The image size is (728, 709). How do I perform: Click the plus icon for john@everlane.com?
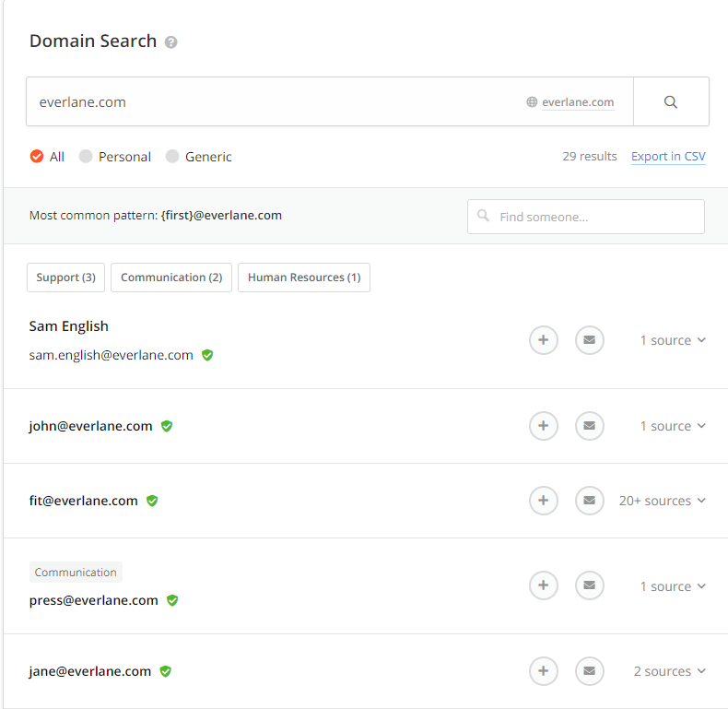click(543, 426)
